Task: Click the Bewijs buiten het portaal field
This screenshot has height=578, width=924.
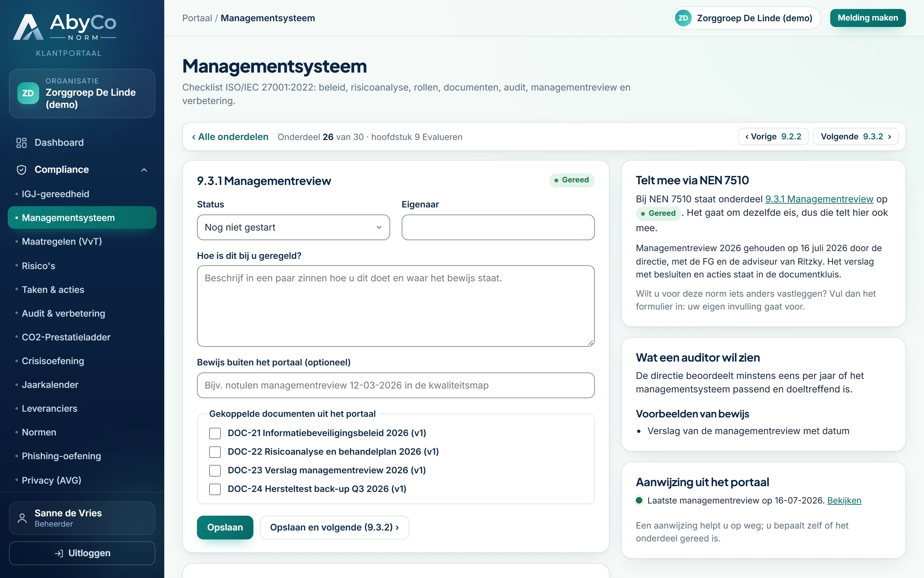Action: [x=396, y=385]
